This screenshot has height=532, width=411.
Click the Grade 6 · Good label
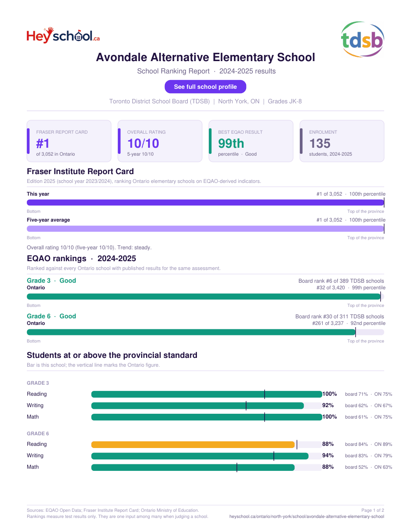click(51, 316)
